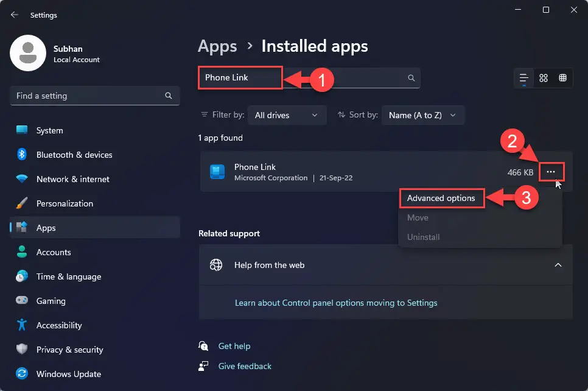This screenshot has width=588, height=391.
Task: Click the Local Account text
Action: click(x=77, y=60)
